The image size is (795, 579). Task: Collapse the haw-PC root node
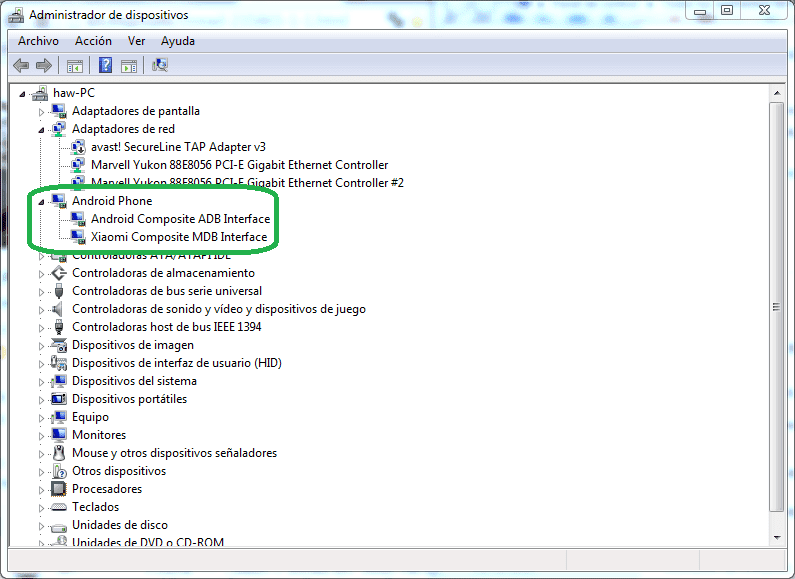[22, 94]
